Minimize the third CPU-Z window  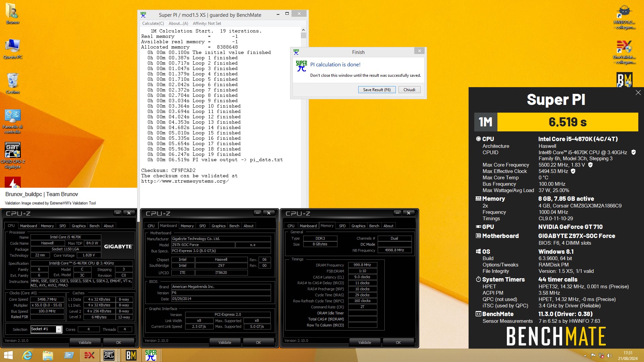pyautogui.click(x=397, y=213)
